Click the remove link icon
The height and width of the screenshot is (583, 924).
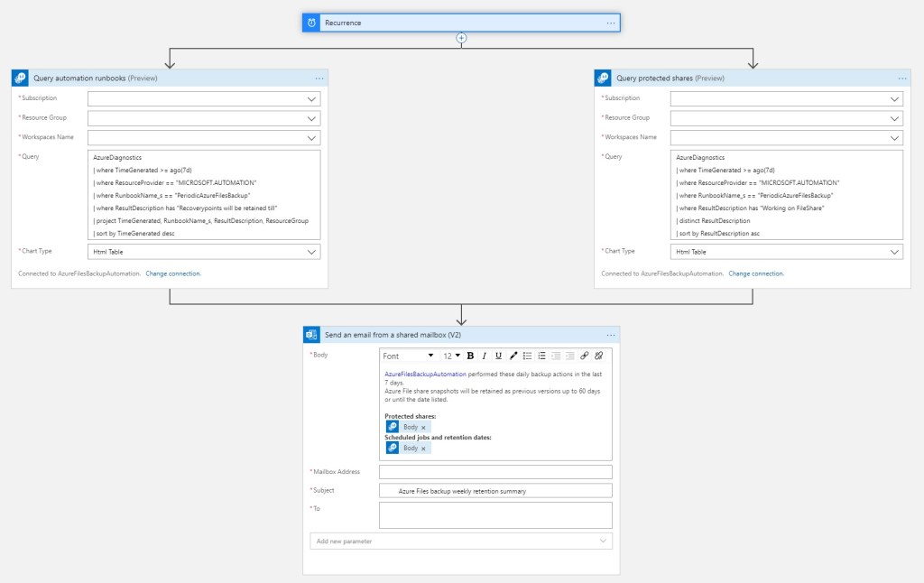click(x=598, y=356)
